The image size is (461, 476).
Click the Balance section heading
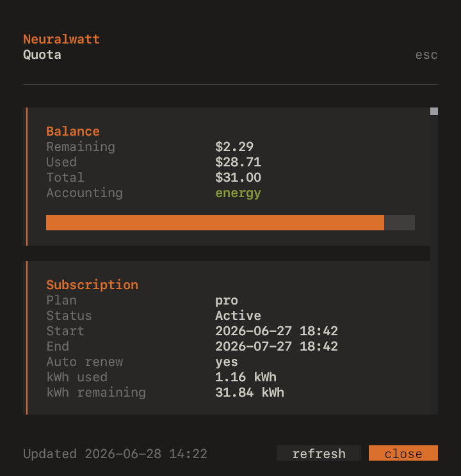coord(73,131)
